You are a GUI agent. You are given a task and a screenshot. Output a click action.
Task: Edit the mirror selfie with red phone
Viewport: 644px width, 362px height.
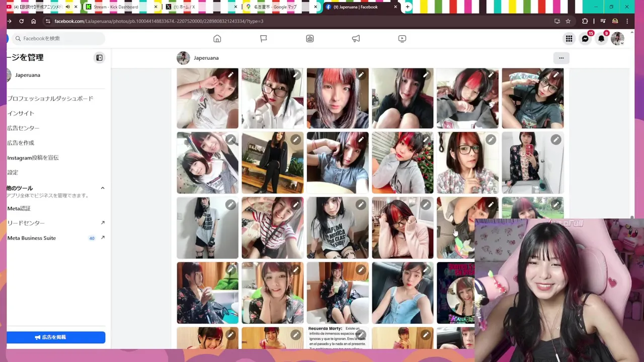pyautogui.click(x=556, y=140)
